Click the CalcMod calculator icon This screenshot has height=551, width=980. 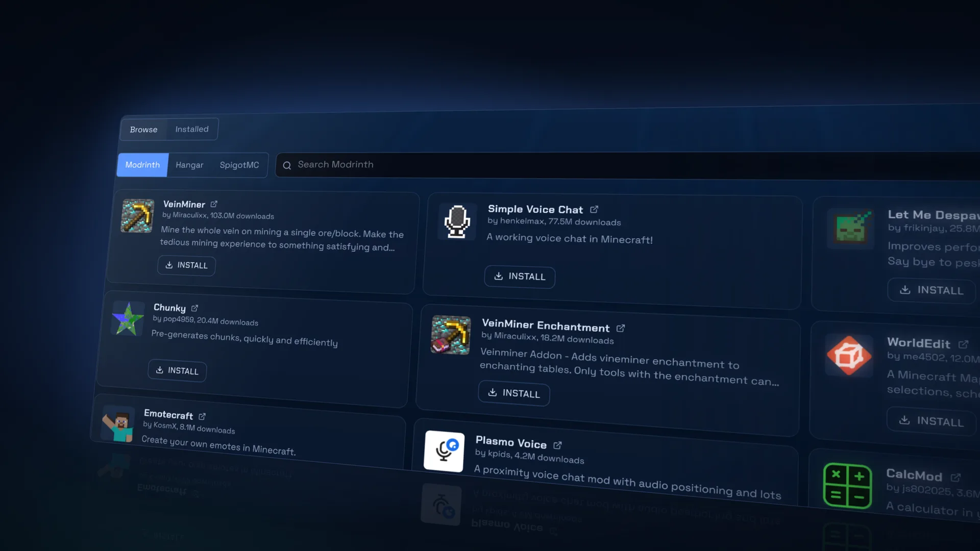847,486
